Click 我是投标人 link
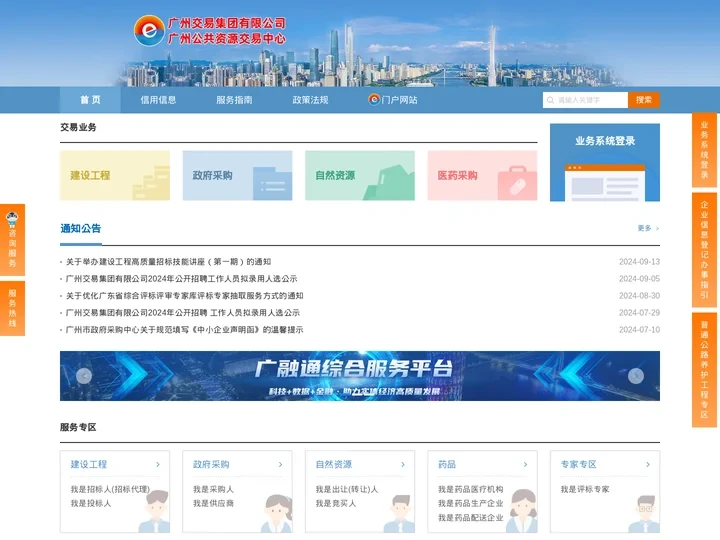720x540 pixels. pyautogui.click(x=91, y=504)
